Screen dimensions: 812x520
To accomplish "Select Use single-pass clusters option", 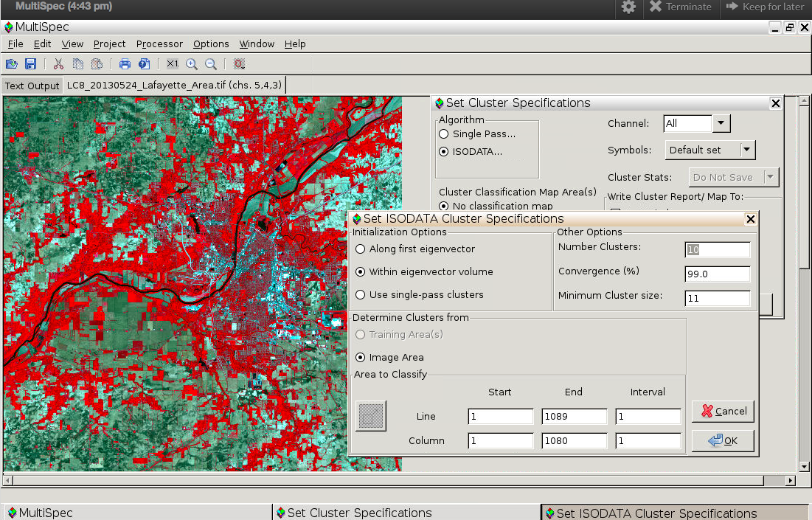I will pos(361,295).
